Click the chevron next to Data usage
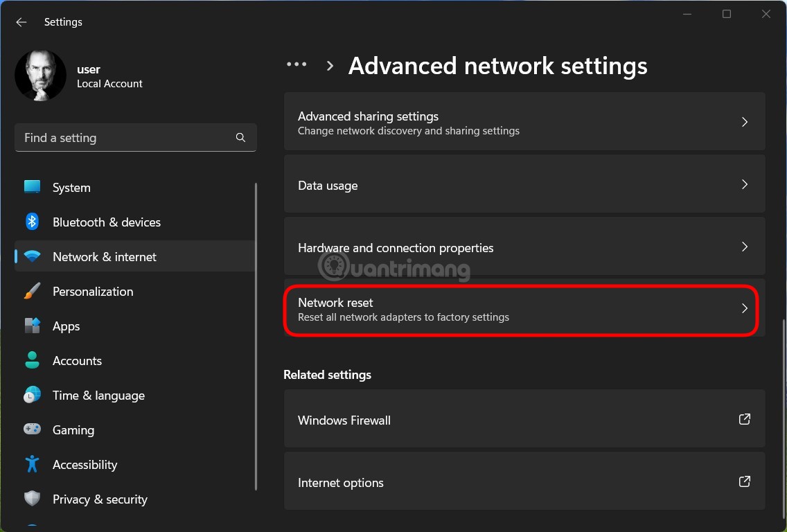 [x=745, y=184]
